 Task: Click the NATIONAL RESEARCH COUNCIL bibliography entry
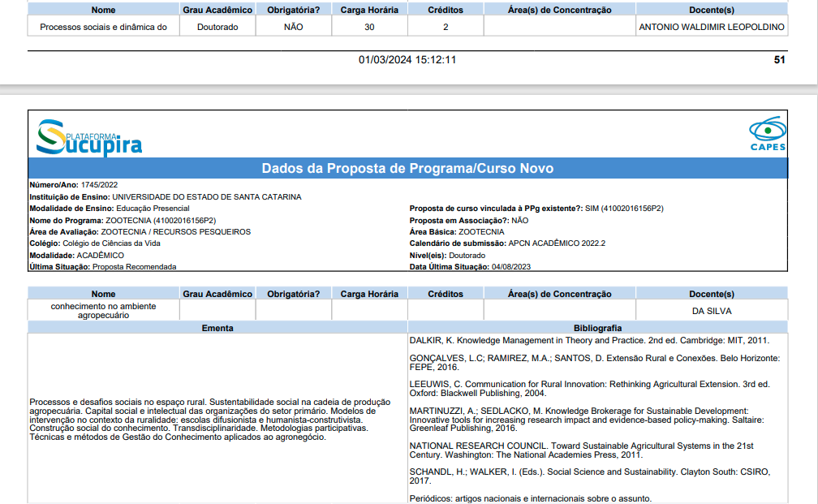click(581, 450)
